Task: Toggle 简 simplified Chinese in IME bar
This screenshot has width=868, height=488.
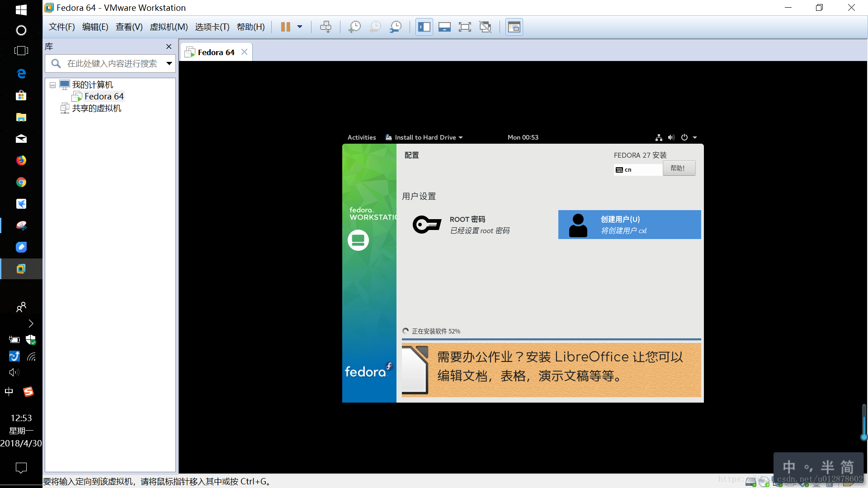Action: (x=847, y=467)
